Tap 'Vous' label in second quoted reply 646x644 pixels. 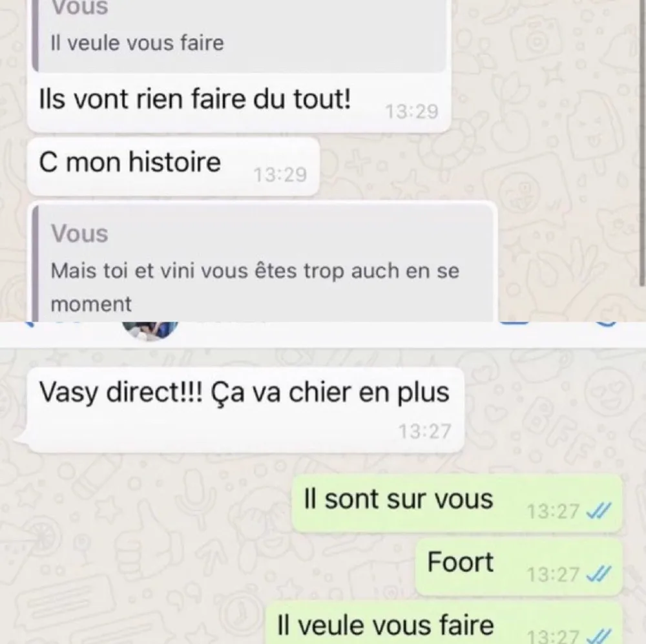pos(79,234)
